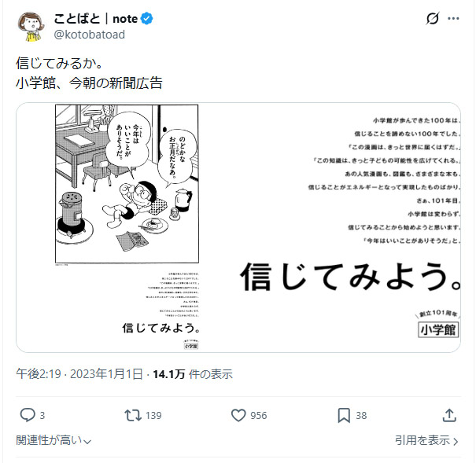This screenshot has height=463, width=476.
Task: Click the share upload icon
Action: 449,415
